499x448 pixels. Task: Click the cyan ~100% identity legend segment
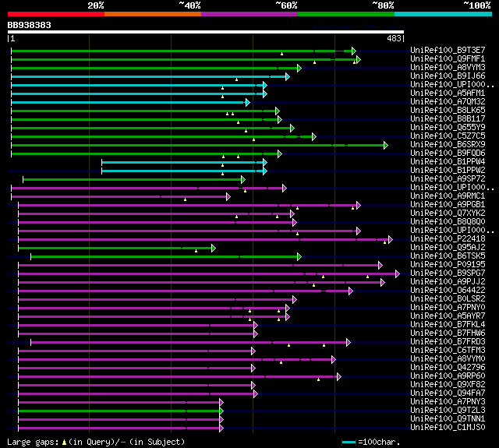pos(443,14)
